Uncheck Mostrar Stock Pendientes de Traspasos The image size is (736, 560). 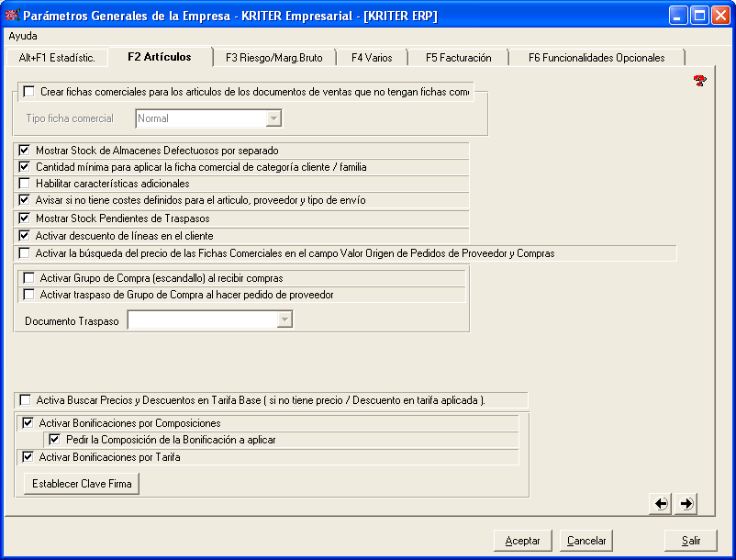coord(25,218)
